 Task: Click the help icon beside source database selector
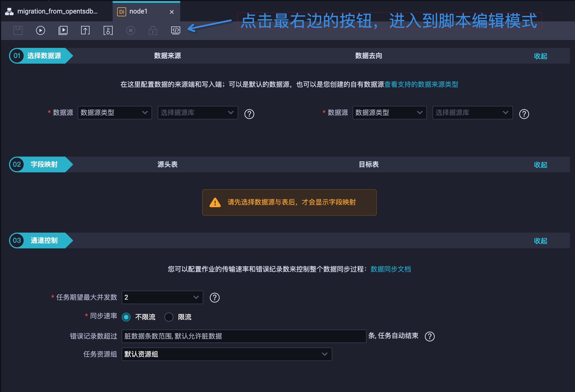249,114
